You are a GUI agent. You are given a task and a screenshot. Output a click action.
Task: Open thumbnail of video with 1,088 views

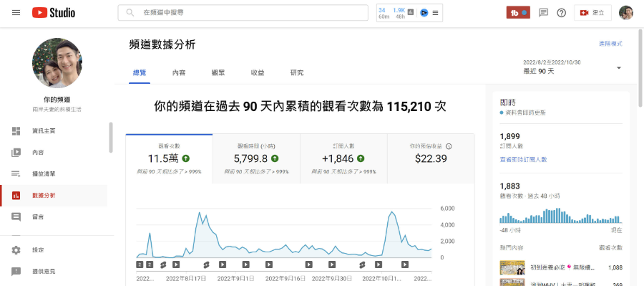[512, 267]
